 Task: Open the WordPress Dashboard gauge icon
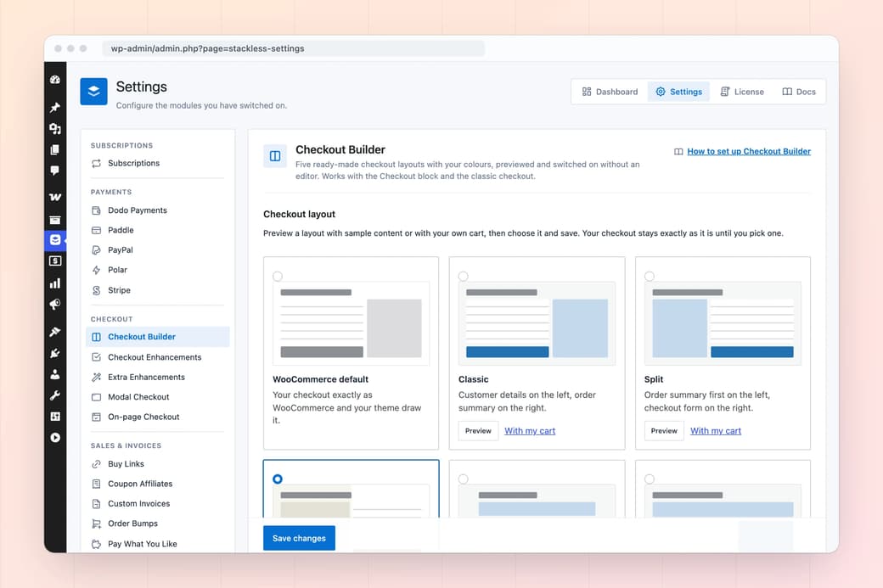(54, 80)
